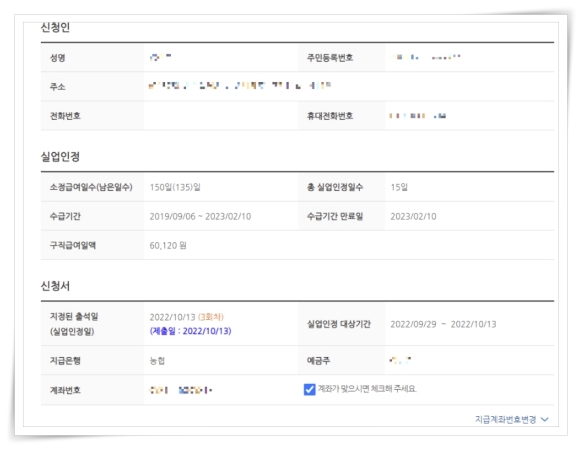The width and height of the screenshot is (582, 450).
Task: Click the 실업인정 section heading
Action: pos(60,156)
